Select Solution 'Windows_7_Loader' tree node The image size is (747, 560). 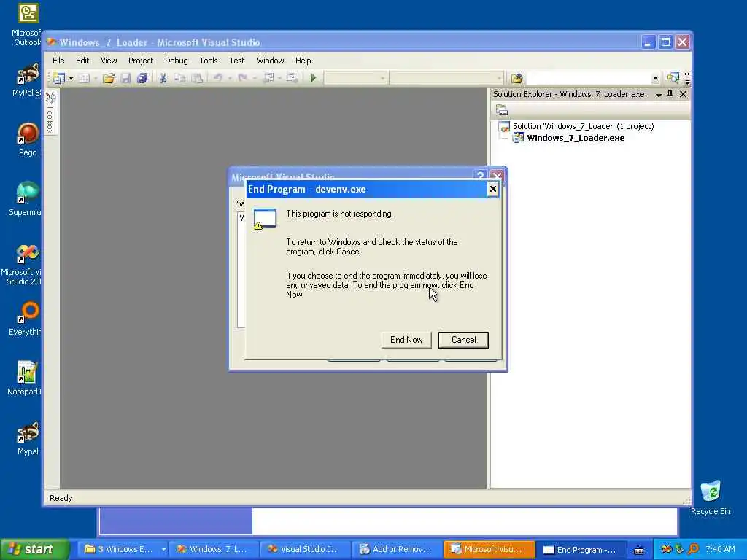click(x=583, y=126)
